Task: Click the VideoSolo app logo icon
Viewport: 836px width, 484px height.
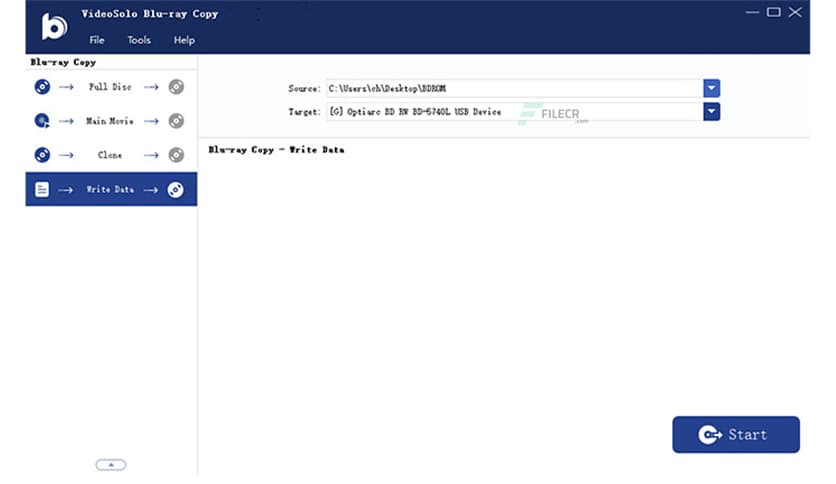Action: click(54, 26)
